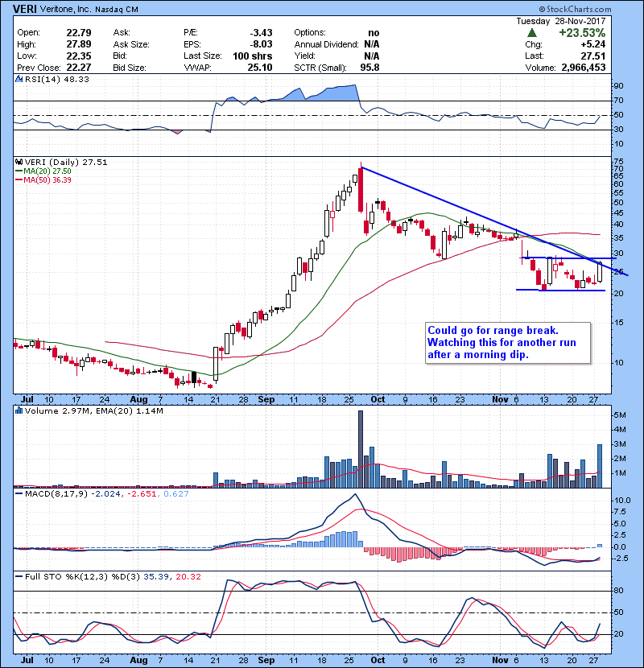Click the 'Aug' label on price chart axis
This screenshot has height=668, width=644.
(x=139, y=400)
